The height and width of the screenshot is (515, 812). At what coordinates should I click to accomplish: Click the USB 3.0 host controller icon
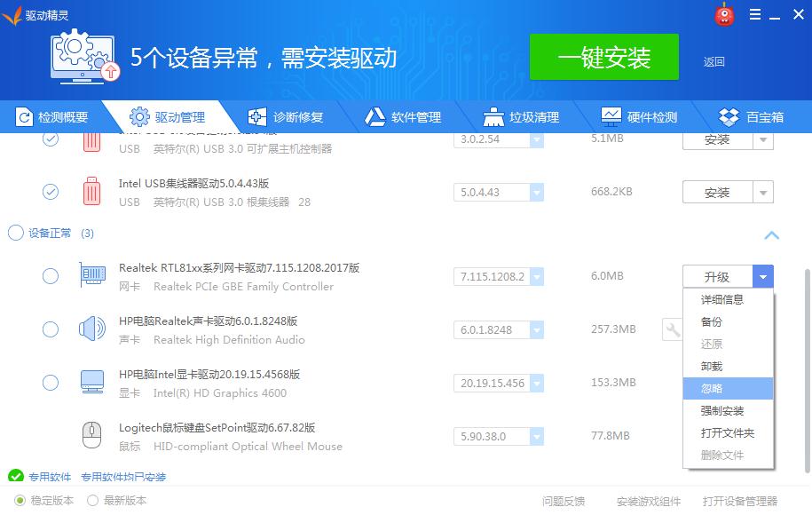pyautogui.click(x=91, y=142)
